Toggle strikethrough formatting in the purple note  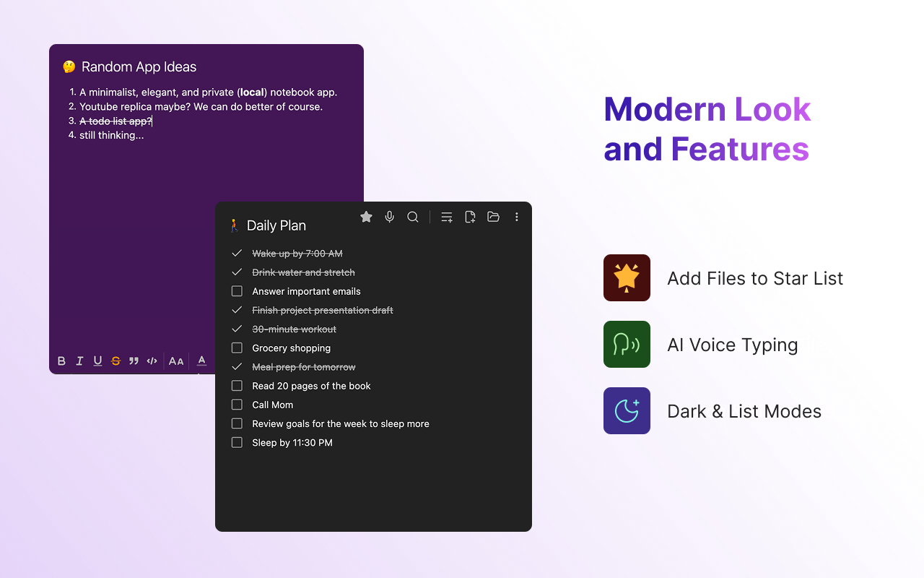(x=115, y=361)
